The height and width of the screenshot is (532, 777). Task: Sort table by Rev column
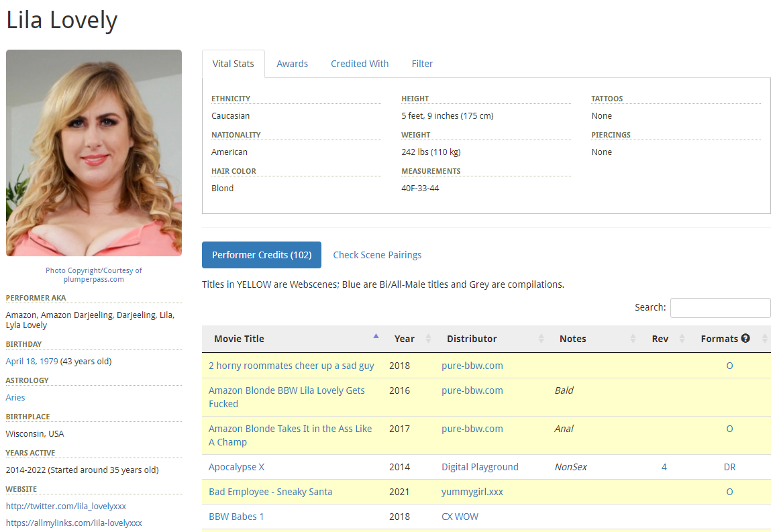pos(664,339)
